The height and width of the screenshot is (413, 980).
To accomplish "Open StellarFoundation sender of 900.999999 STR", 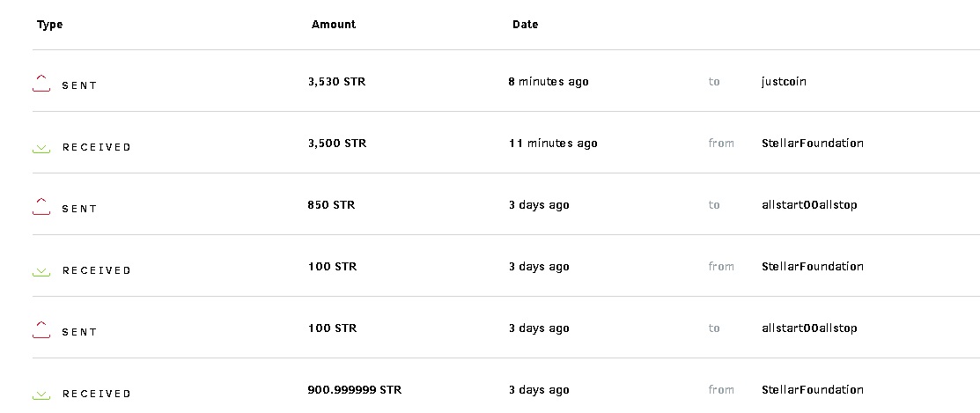I will pyautogui.click(x=812, y=390).
